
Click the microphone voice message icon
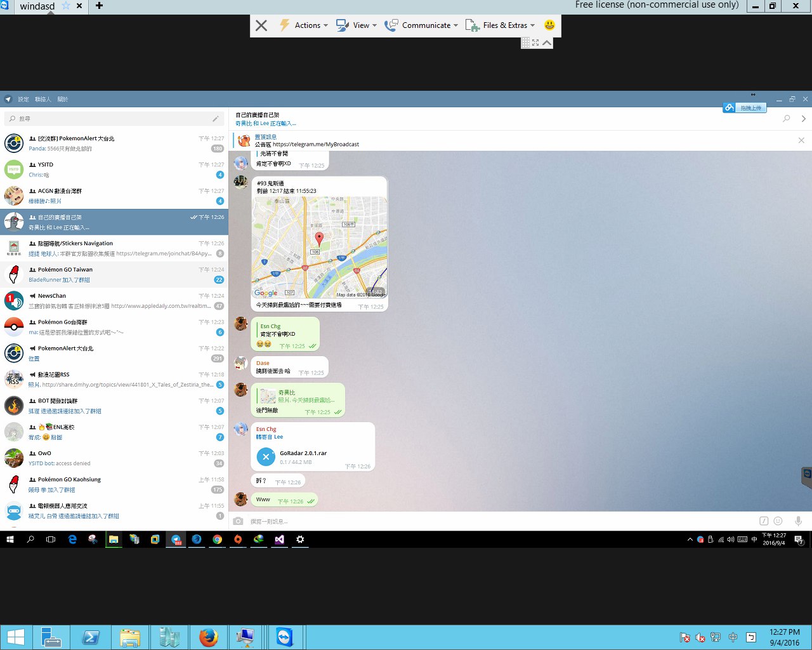pos(798,521)
